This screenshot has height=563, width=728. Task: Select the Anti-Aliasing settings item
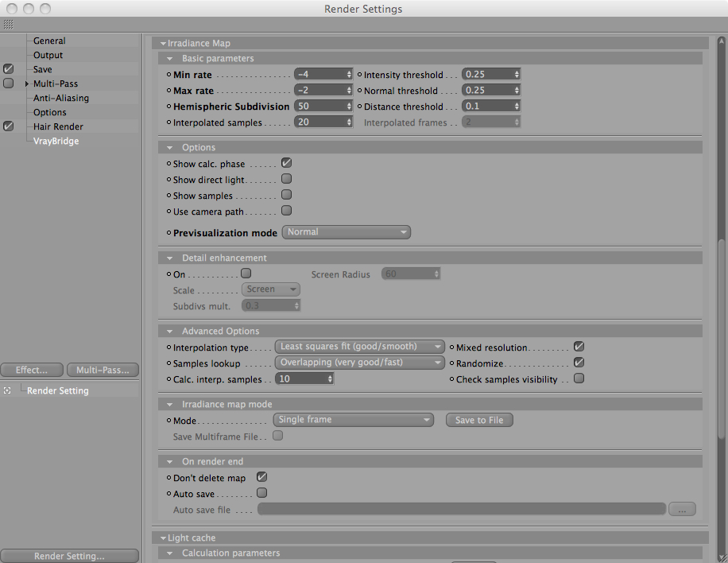(x=61, y=98)
